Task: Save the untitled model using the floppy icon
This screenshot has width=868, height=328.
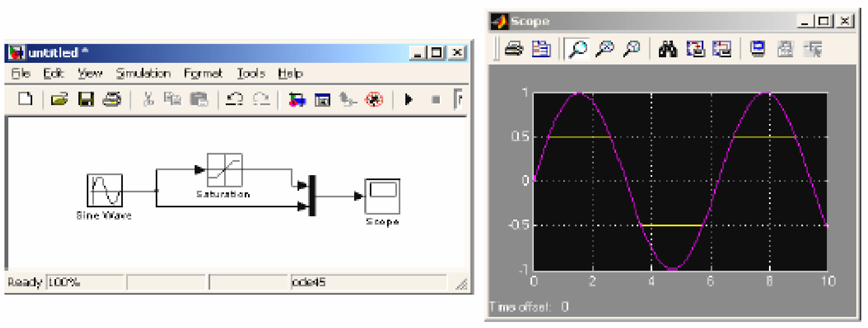Action: 86,100
